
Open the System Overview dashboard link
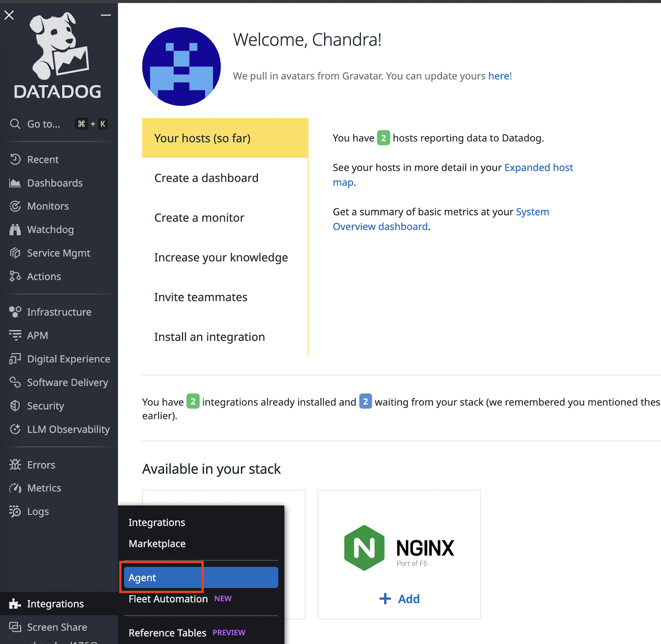pyautogui.click(x=533, y=212)
